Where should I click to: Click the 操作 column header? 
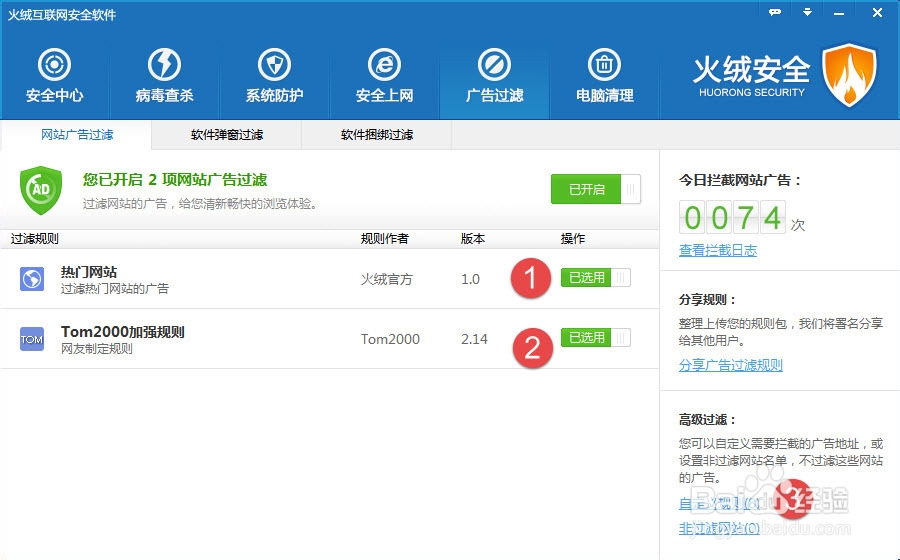[x=573, y=239]
